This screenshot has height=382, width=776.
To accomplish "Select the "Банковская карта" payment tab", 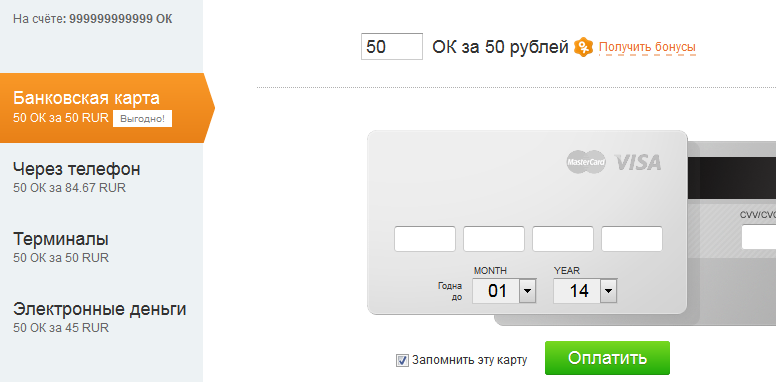I will point(101,108).
